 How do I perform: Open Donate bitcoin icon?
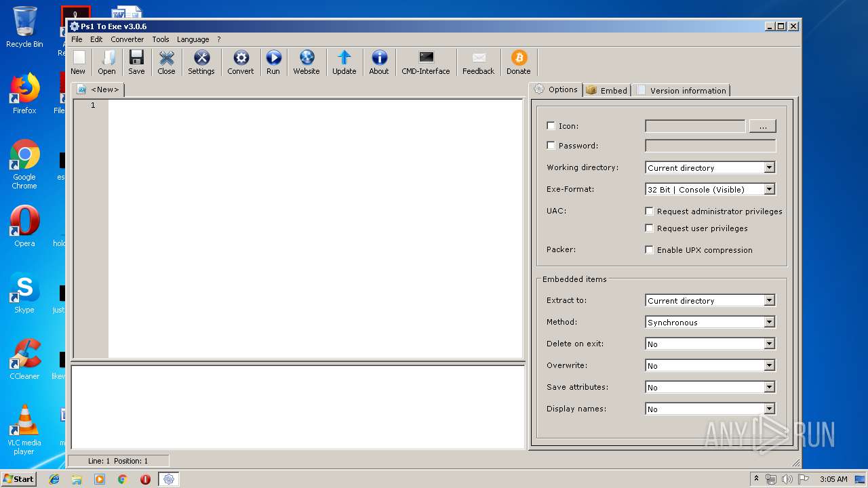point(519,62)
